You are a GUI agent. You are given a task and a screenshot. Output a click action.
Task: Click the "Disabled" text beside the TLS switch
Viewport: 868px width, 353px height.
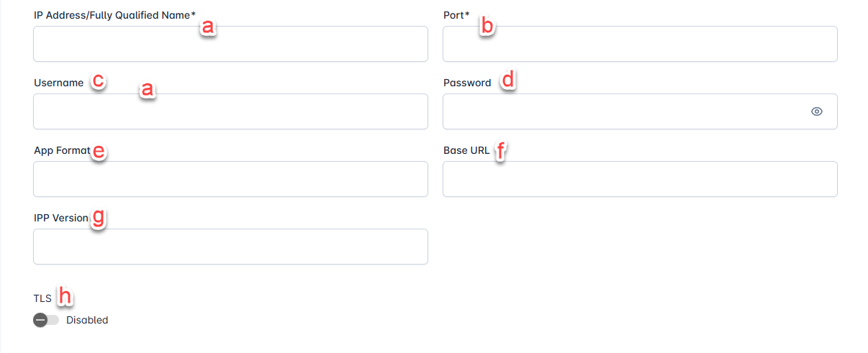(87, 320)
